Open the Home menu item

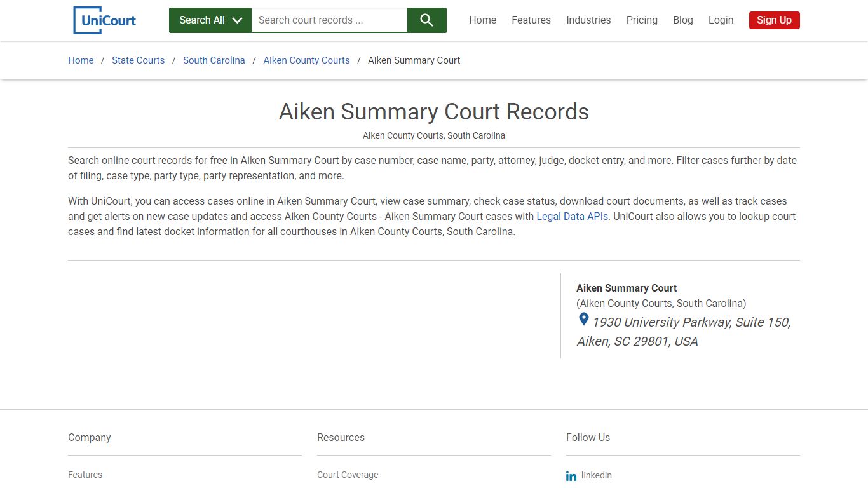click(x=483, y=20)
